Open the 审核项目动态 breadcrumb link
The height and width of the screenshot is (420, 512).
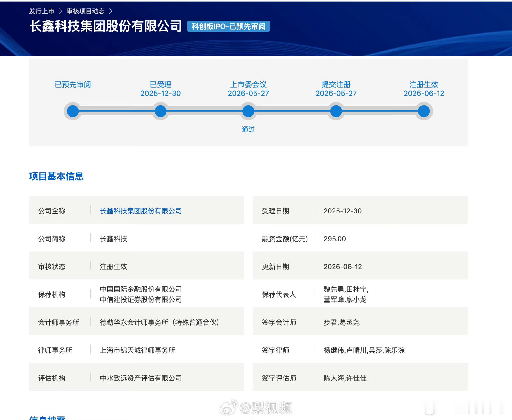[86, 11]
